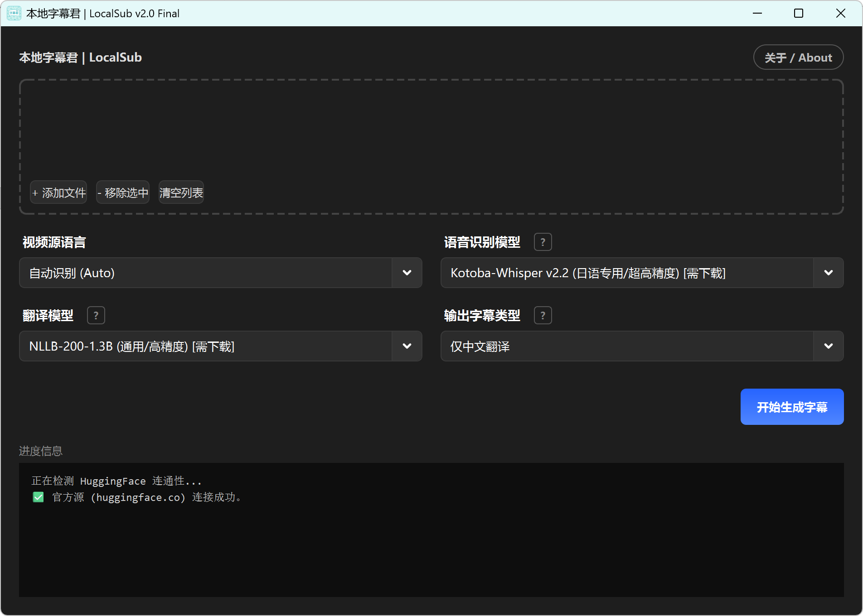Click the green checkmark in the log

pyautogui.click(x=39, y=497)
